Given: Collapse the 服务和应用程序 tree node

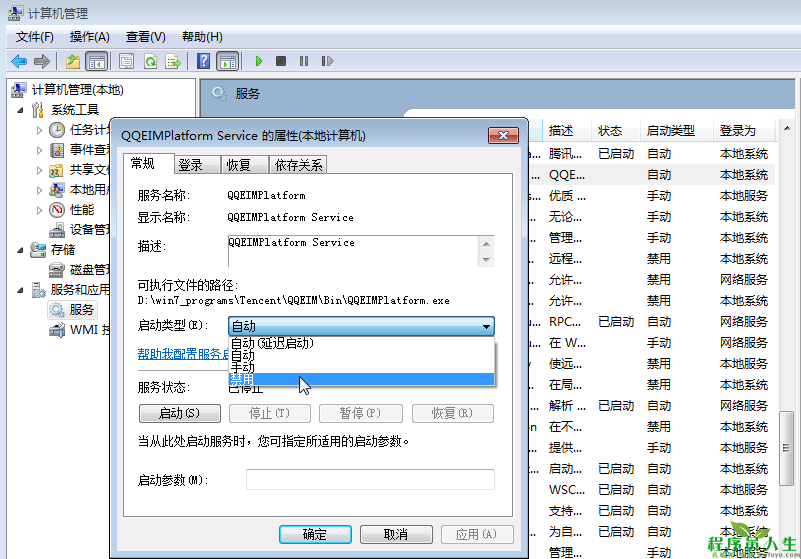Looking at the screenshot, I should pyautogui.click(x=20, y=290).
